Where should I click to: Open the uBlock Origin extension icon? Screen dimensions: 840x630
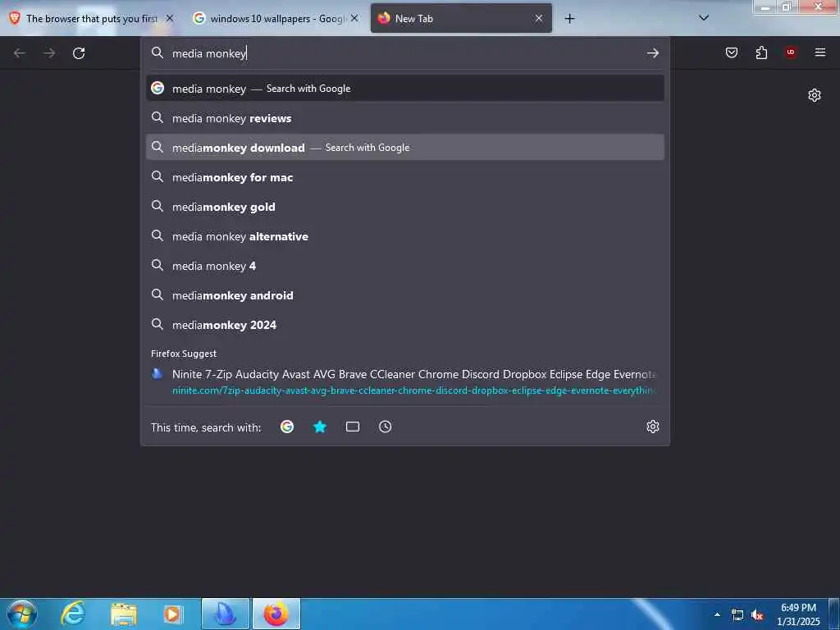coord(791,52)
